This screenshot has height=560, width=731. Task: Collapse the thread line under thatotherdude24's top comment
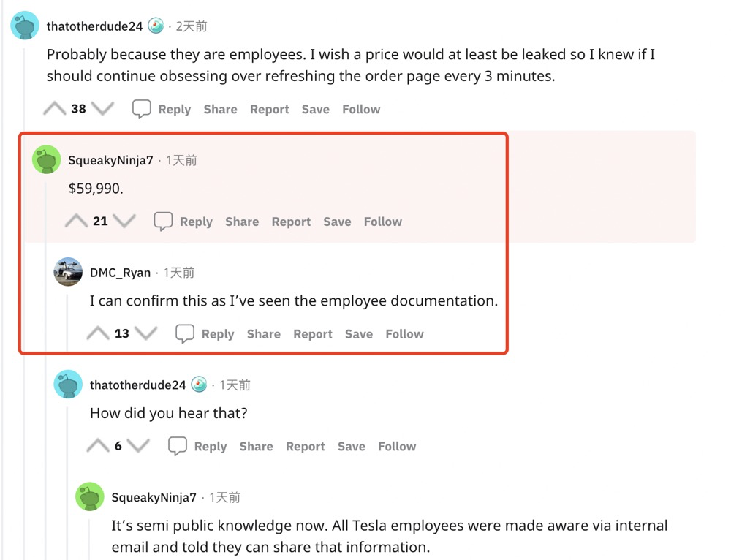[24, 292]
